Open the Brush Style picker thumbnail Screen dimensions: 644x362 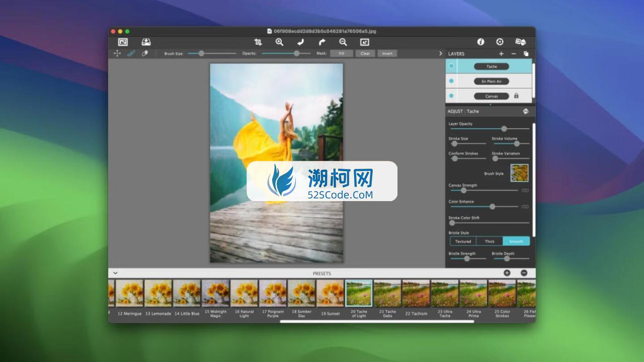(519, 173)
